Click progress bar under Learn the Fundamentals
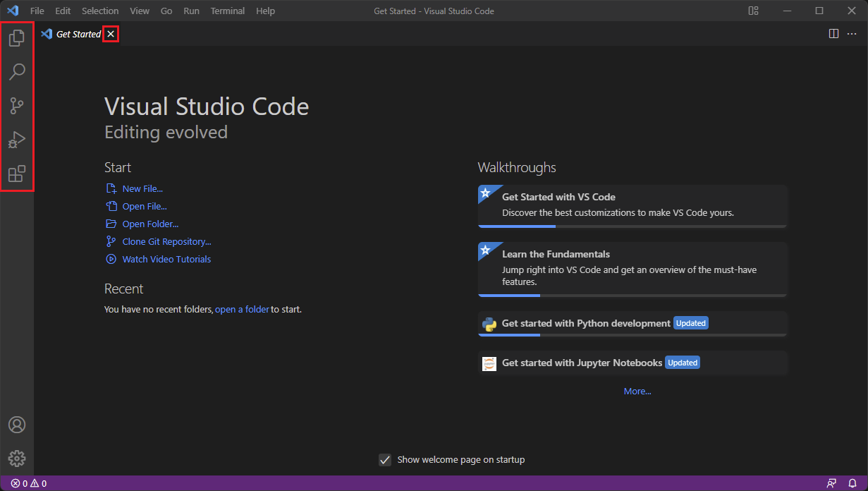Image resolution: width=868 pixels, height=491 pixels. pyautogui.click(x=632, y=296)
